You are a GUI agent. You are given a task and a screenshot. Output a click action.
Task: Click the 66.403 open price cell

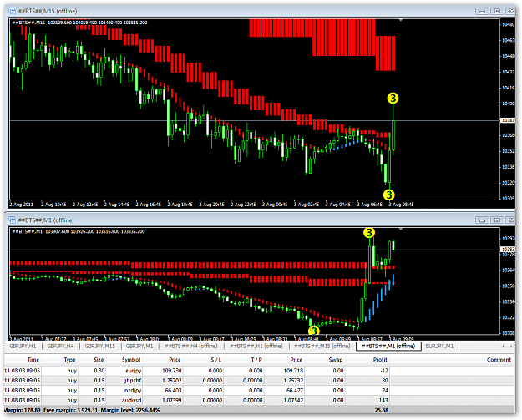point(173,391)
